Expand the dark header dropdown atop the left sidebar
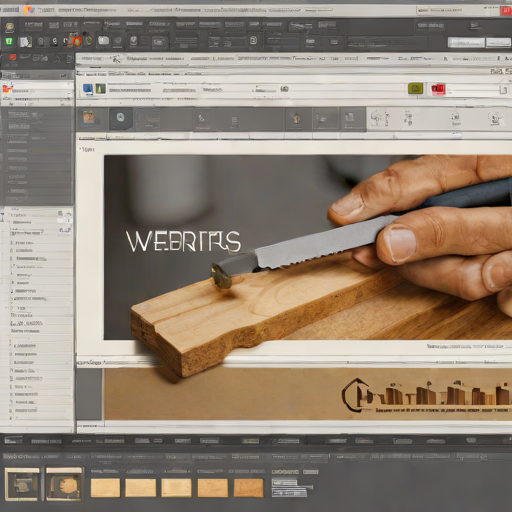Viewport: 512px width, 512px height. coord(37,76)
